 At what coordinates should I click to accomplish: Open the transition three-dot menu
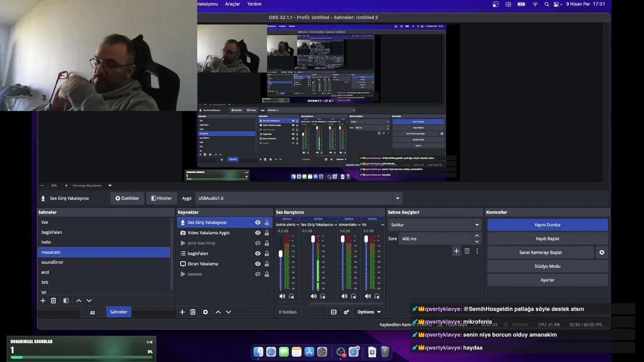(477, 251)
